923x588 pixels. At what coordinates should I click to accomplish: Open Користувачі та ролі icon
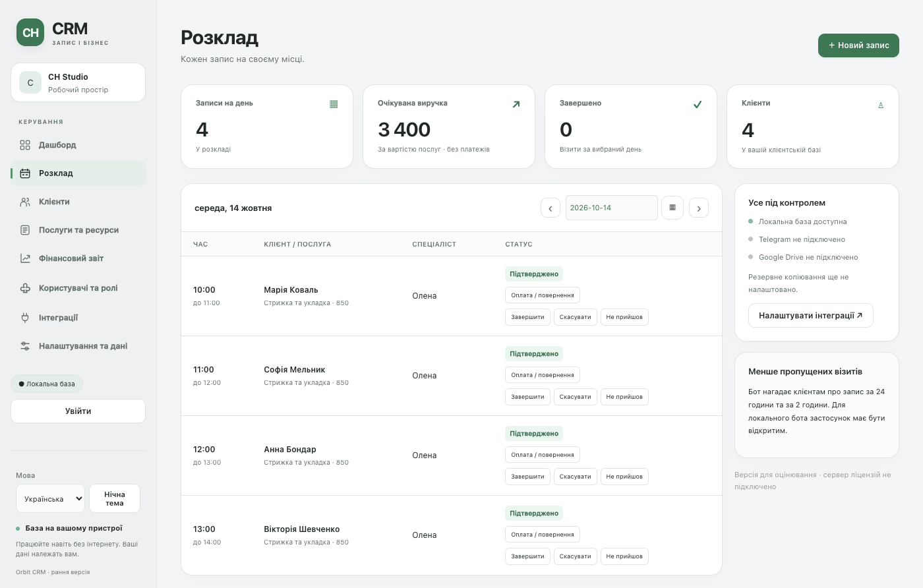click(25, 288)
